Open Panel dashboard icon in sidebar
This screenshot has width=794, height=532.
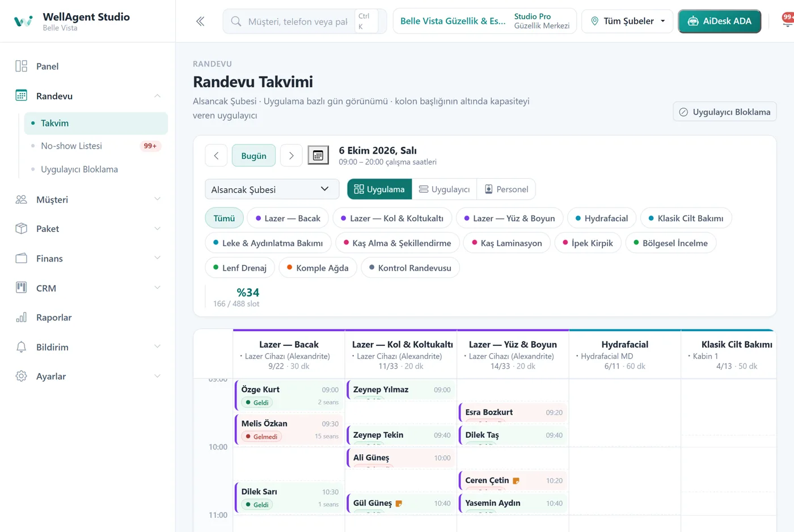(22, 66)
